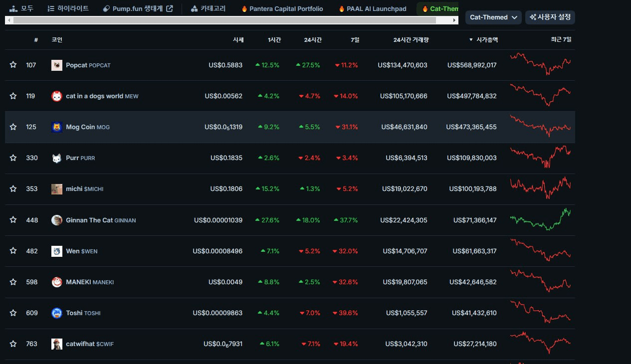
Task: Star cat in a dogs world
Action: (x=13, y=96)
